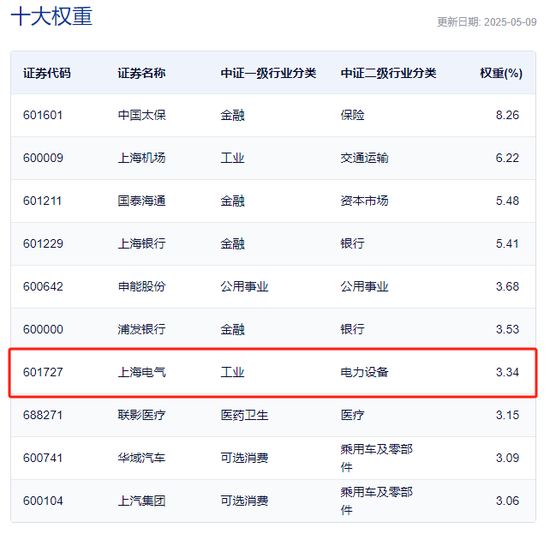Screen dimensions: 550x534
Task: Select security code 688271
Action: click(43, 415)
